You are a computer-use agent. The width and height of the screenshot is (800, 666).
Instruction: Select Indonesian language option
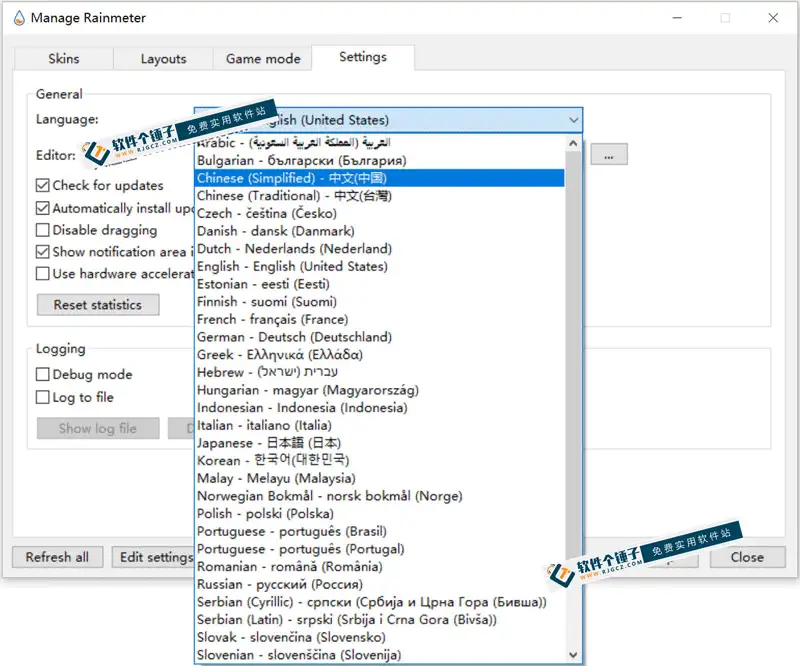coord(380,408)
